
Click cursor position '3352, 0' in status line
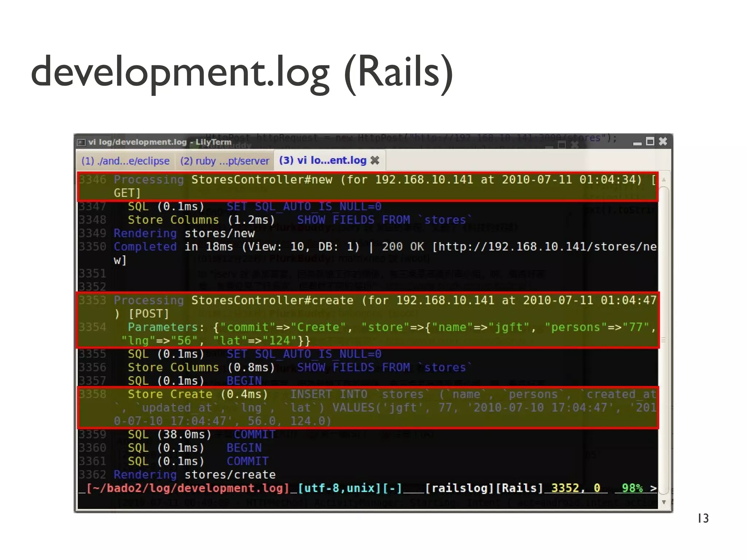(576, 488)
